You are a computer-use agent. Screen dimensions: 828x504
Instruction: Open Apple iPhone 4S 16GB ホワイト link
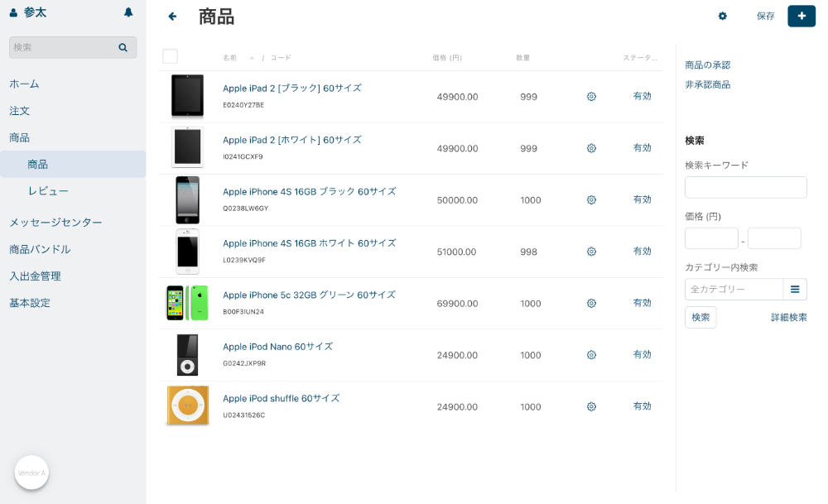point(310,243)
